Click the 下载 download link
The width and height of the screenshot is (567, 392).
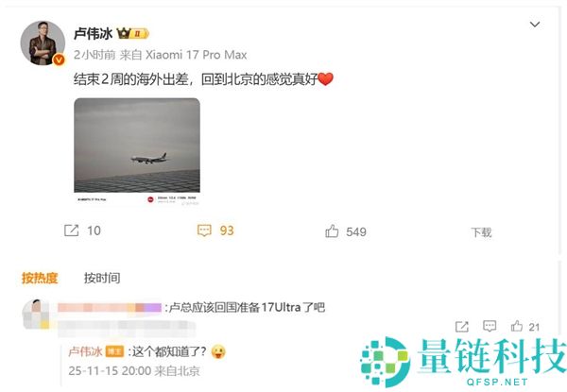(x=481, y=232)
